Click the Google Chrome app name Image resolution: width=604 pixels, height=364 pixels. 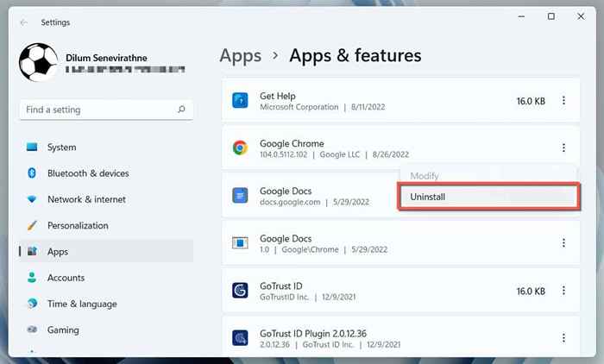click(x=292, y=143)
